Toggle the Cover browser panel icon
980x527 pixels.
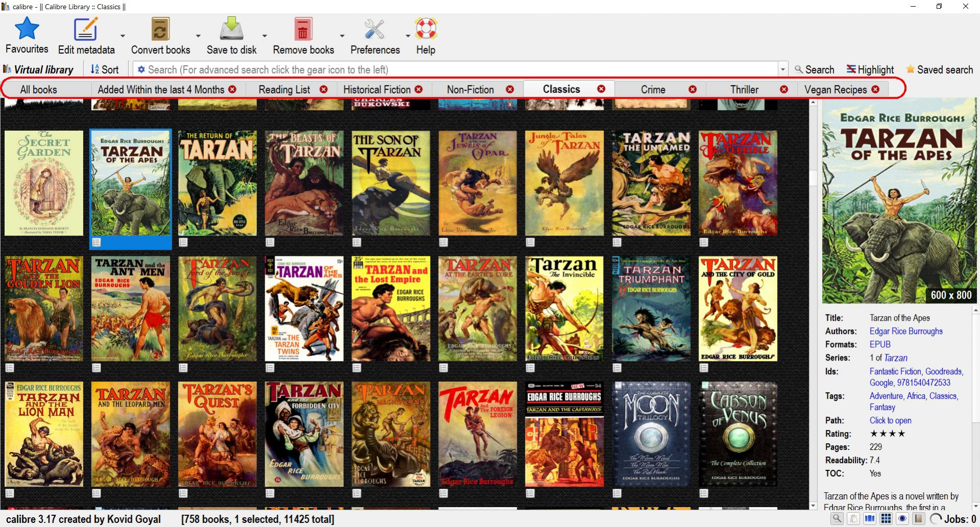pyautogui.click(x=870, y=519)
